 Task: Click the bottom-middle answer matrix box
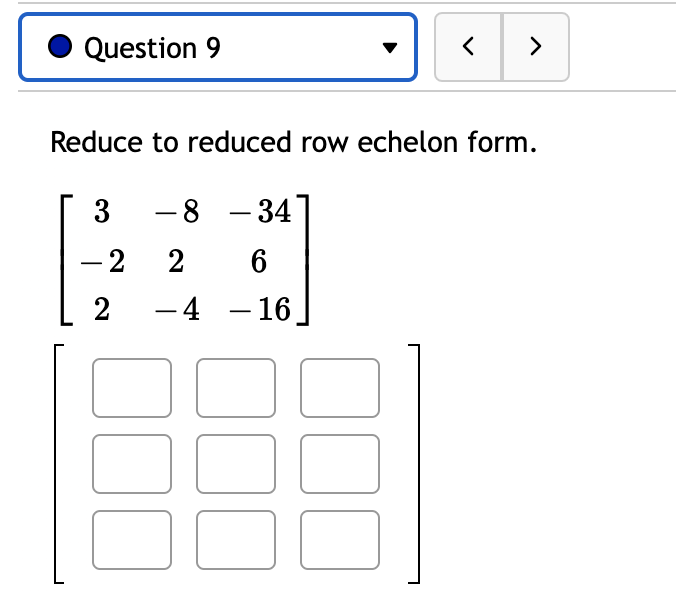click(x=236, y=540)
